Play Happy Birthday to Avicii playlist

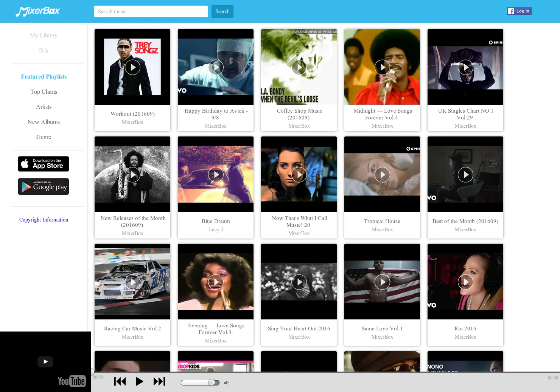(x=216, y=67)
